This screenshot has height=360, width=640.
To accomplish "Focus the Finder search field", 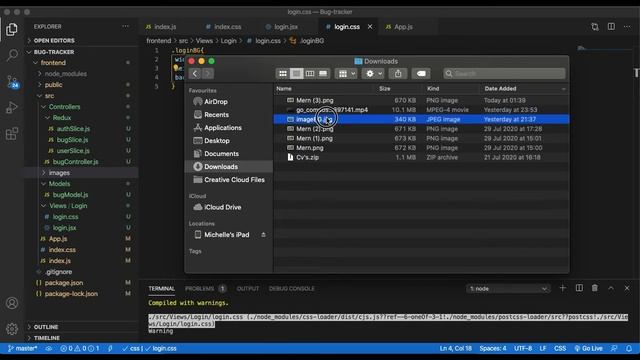I will (x=504, y=73).
